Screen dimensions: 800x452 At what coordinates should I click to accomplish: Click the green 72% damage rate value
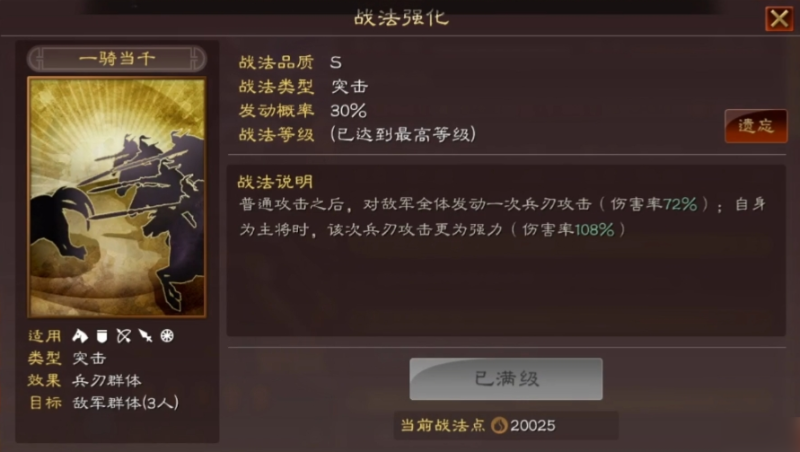tap(680, 204)
